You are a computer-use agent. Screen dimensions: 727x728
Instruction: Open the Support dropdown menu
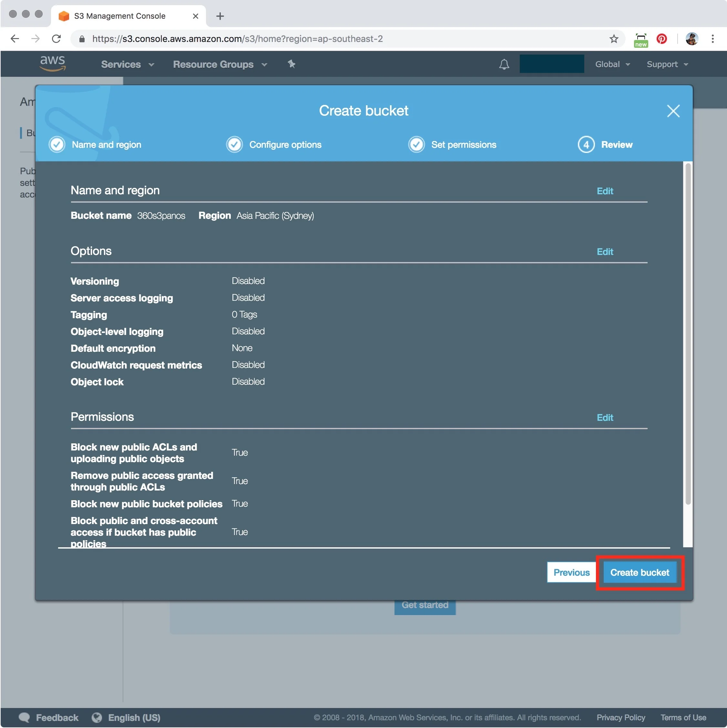point(667,65)
